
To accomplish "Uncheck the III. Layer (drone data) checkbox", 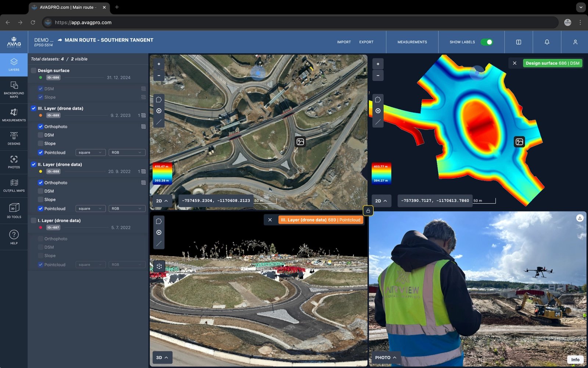I will [x=33, y=108].
